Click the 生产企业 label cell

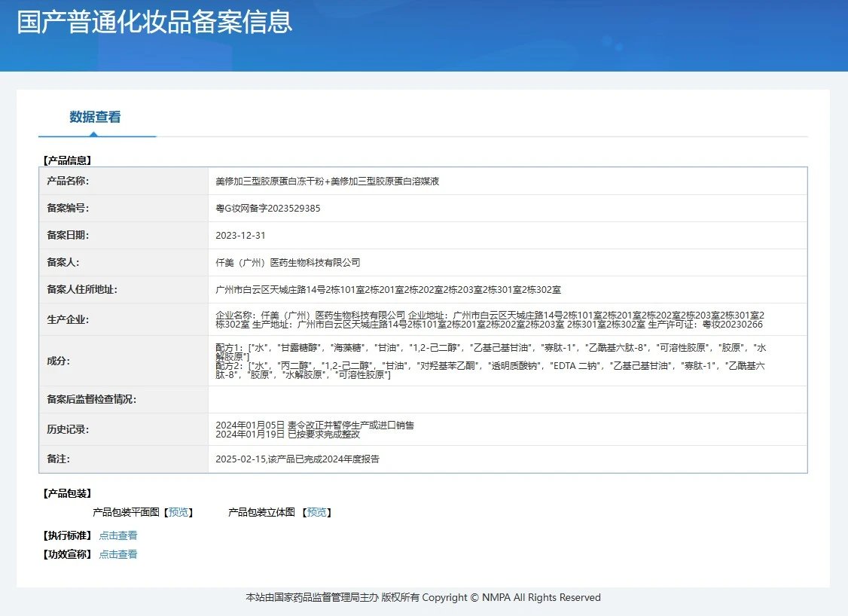(124, 319)
